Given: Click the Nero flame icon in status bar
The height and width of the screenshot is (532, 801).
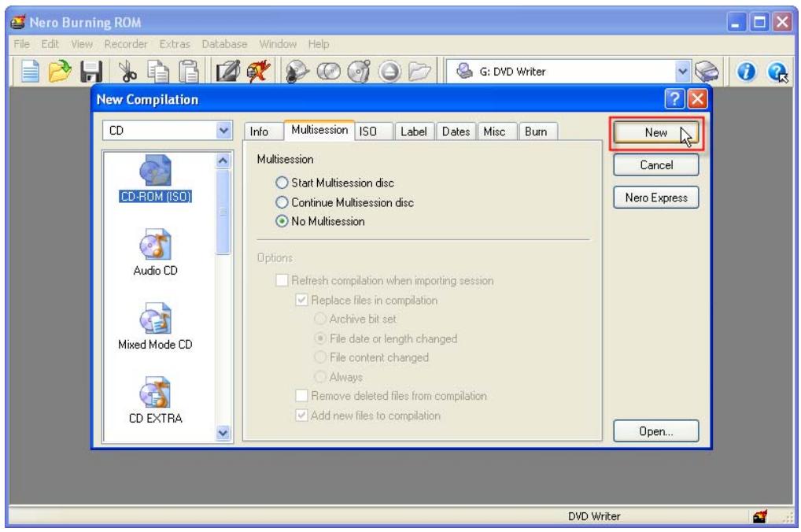Looking at the screenshot, I should pos(759,516).
